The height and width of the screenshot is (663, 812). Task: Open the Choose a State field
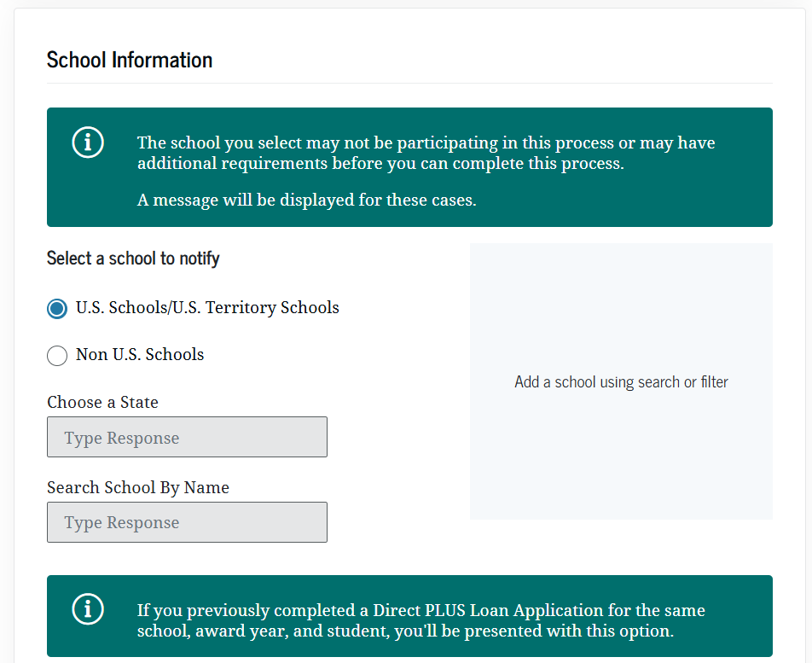click(187, 437)
